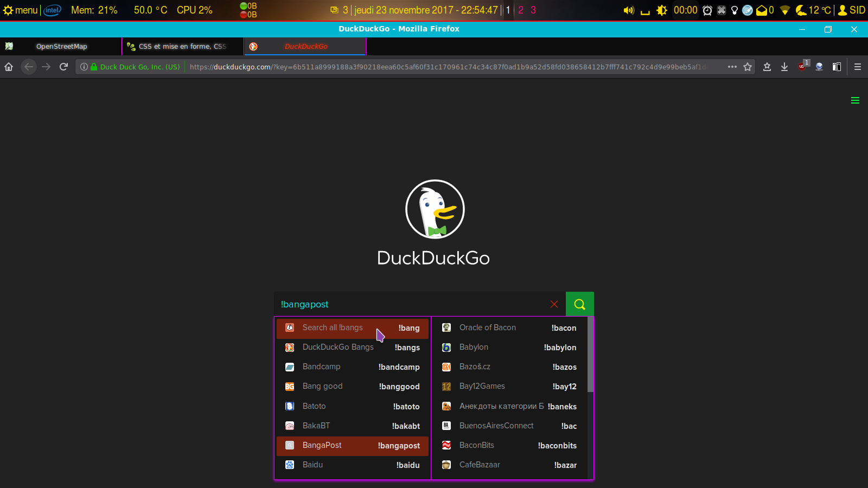
Task: Pick the Bay12Games !bay12 suggestion
Action: click(x=509, y=386)
